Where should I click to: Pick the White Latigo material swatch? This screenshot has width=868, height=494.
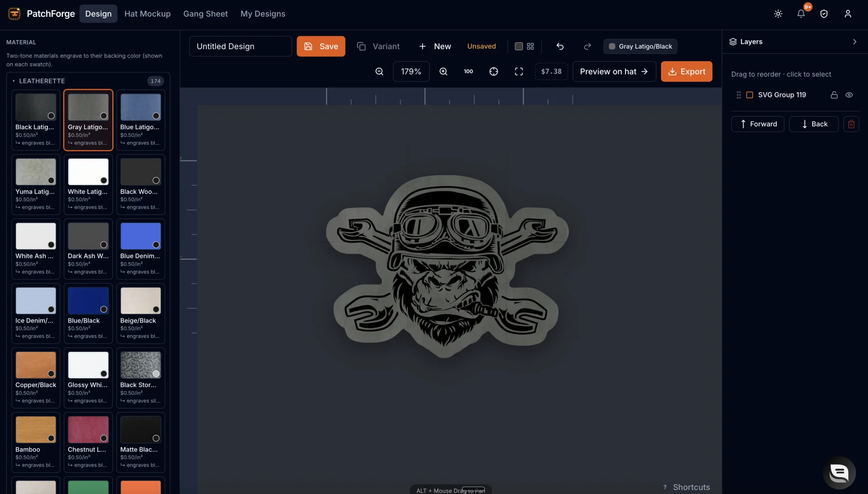[x=88, y=185]
